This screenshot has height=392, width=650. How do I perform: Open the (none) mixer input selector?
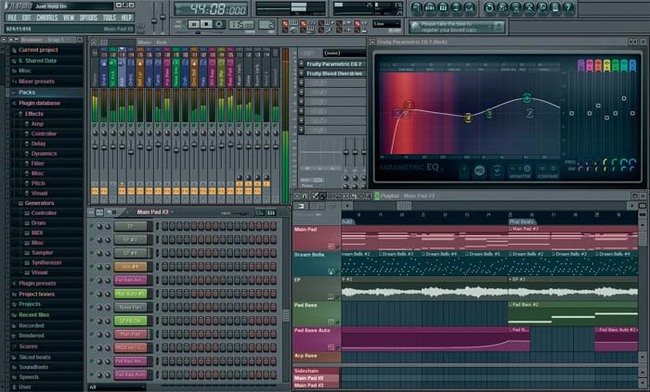tap(344, 53)
